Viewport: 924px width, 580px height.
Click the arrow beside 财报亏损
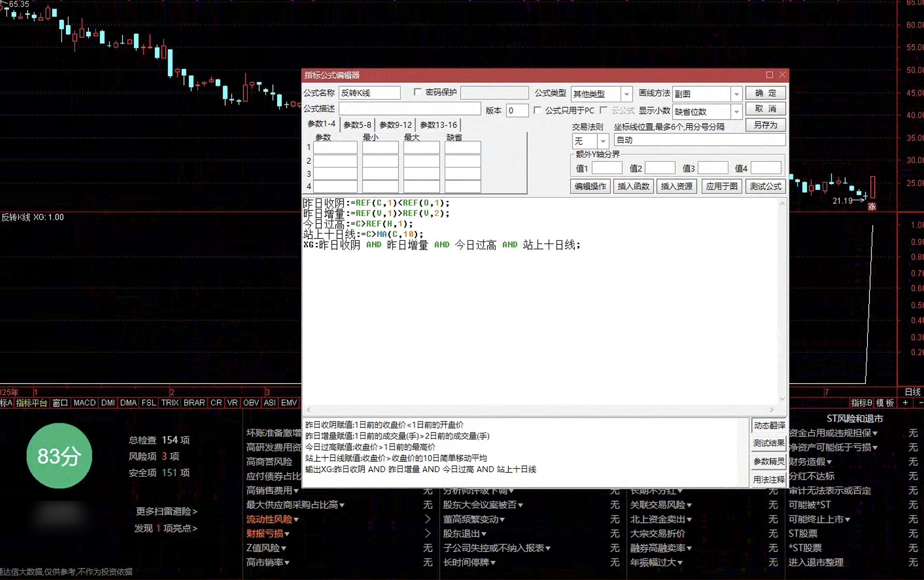[x=427, y=533]
